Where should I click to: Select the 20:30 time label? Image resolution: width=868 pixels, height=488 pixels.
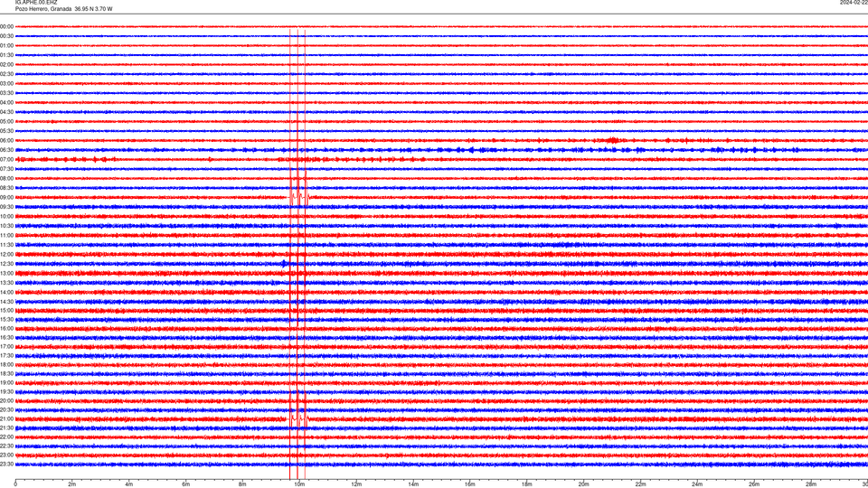pos(6,410)
